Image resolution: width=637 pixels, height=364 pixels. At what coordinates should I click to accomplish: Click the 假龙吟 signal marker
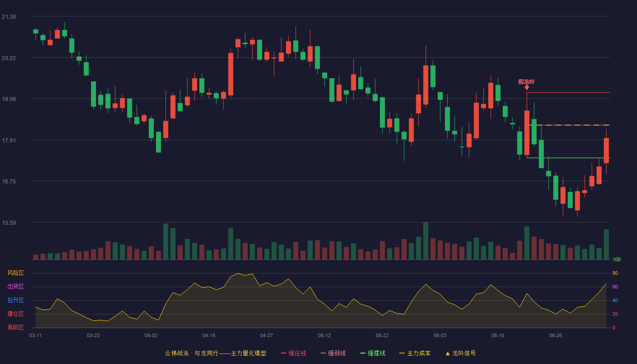pyautogui.click(x=526, y=82)
